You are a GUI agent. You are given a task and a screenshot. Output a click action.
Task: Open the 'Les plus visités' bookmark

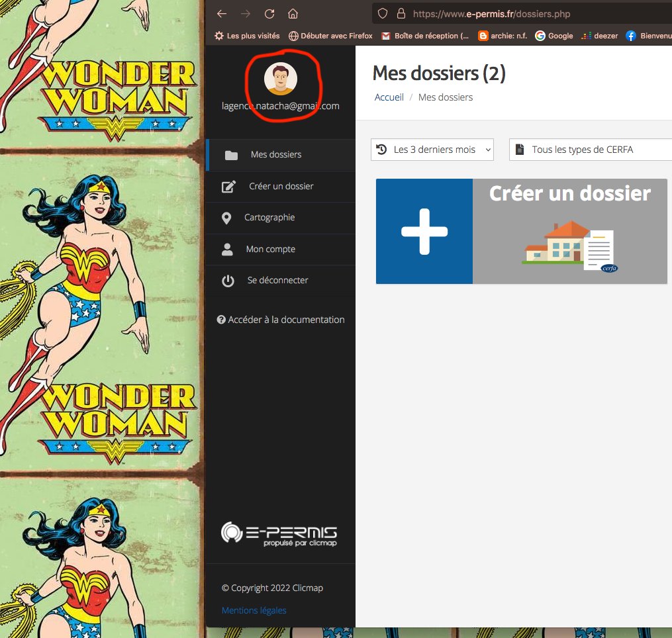coord(247,36)
